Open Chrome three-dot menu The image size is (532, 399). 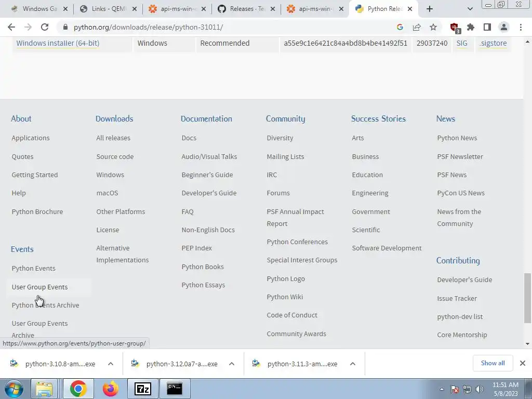pos(521,27)
